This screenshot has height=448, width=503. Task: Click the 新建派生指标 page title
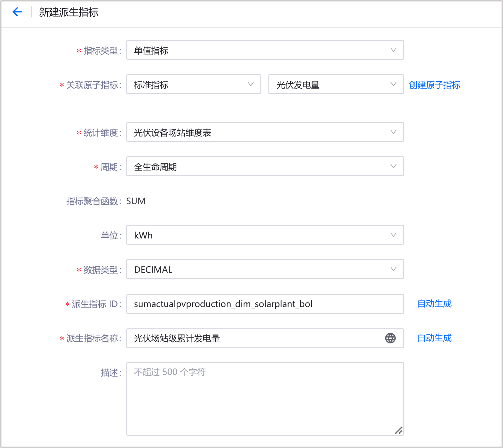69,12
